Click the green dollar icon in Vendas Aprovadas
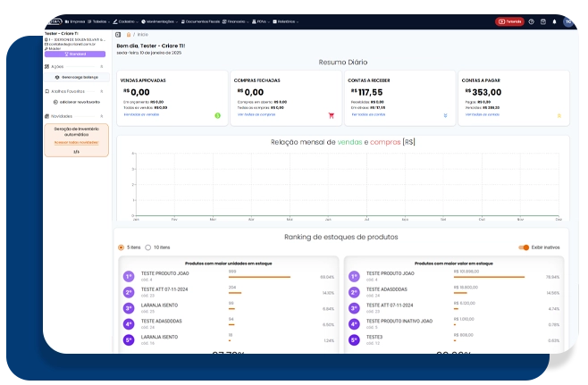The height and width of the screenshot is (385, 588). point(217,115)
